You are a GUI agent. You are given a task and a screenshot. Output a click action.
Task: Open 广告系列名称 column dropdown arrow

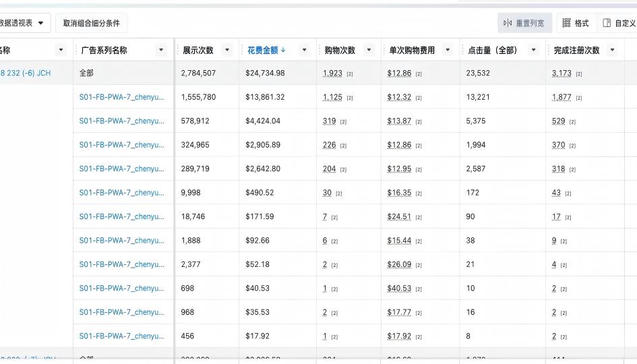click(x=161, y=50)
